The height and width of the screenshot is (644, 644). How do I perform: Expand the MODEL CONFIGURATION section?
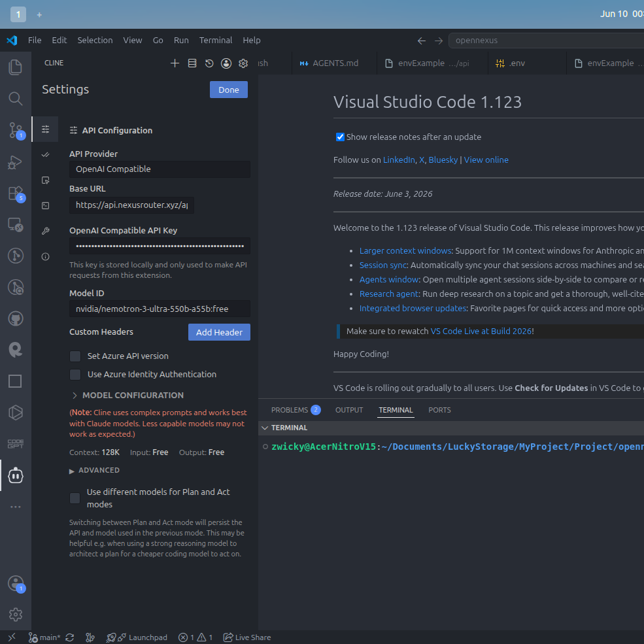[x=128, y=396]
